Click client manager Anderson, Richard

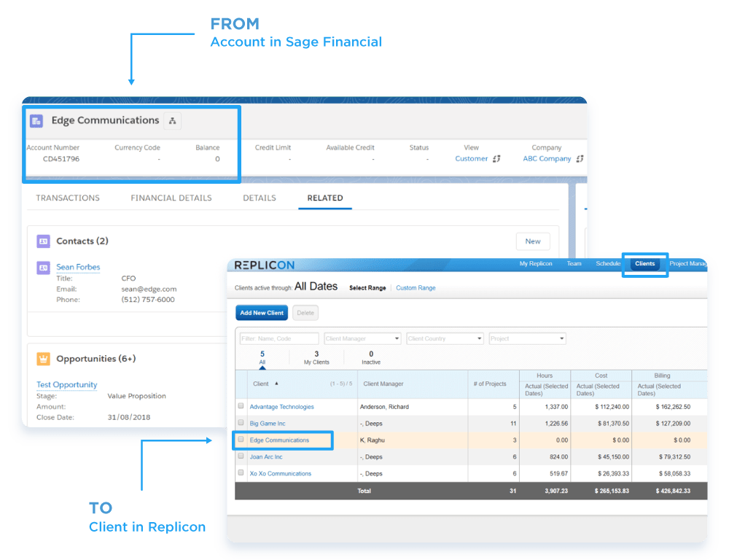pos(384,407)
